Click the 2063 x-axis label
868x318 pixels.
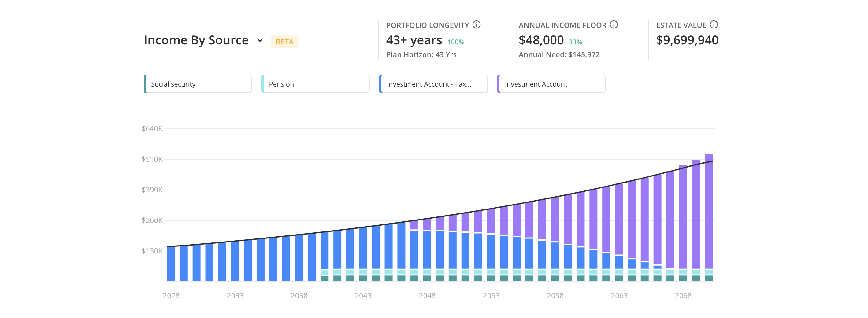tap(619, 295)
